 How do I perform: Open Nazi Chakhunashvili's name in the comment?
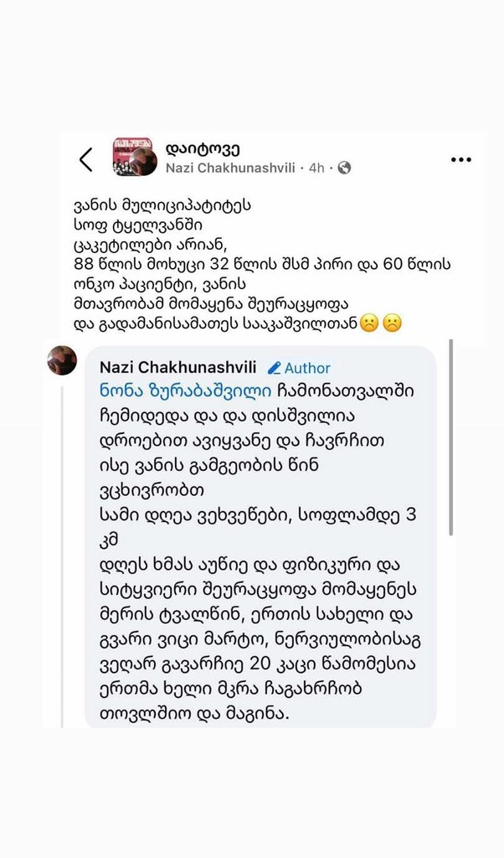click(177, 368)
